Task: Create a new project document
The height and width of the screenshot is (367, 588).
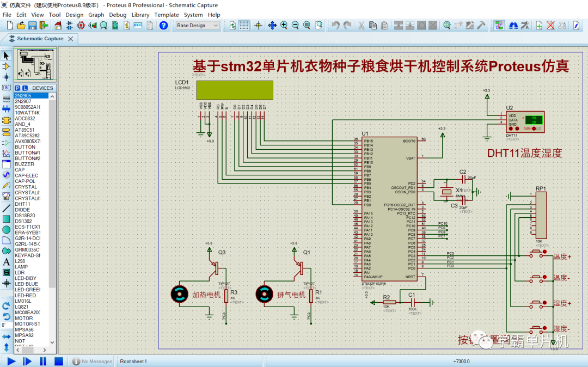Action: (x=10, y=25)
